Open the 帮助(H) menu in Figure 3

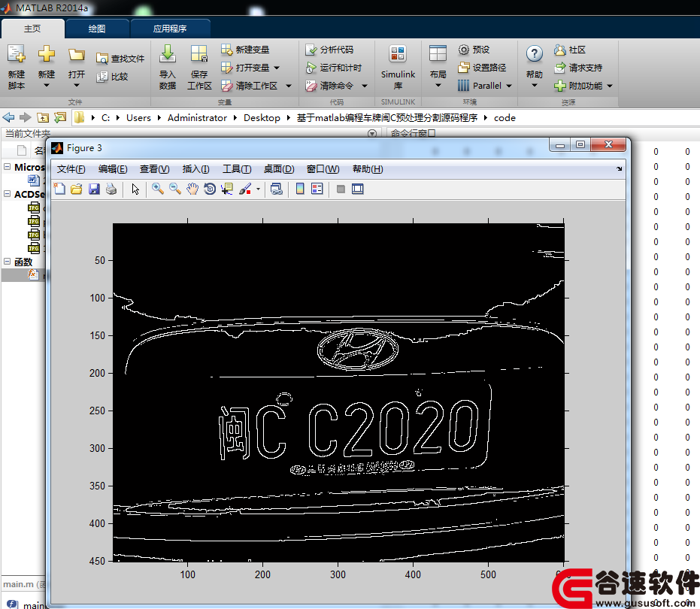coord(368,169)
